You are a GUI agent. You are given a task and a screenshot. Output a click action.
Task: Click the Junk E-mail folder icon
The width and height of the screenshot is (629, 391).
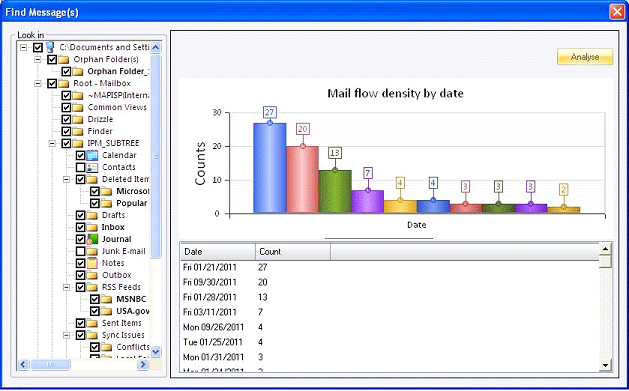pyautogui.click(x=92, y=251)
